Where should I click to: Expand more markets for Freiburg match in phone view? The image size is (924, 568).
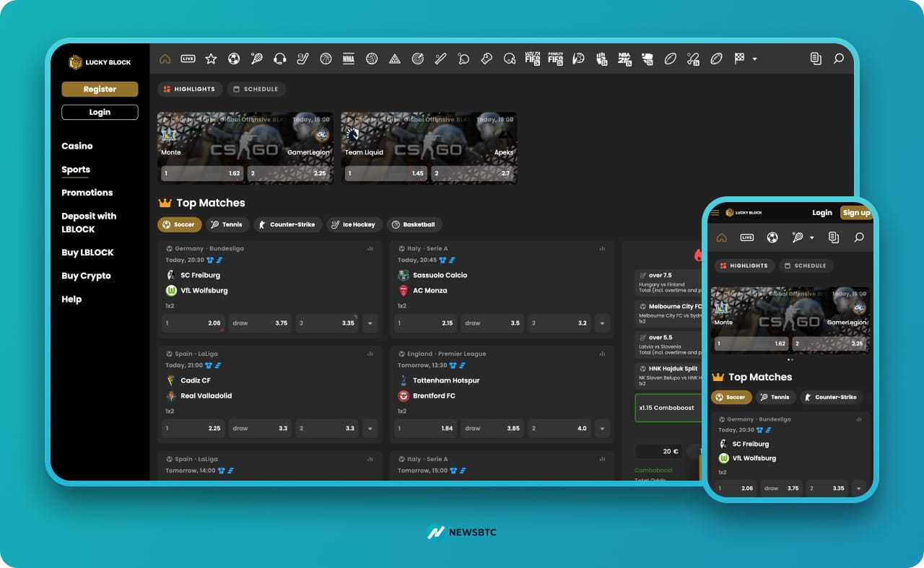(858, 489)
